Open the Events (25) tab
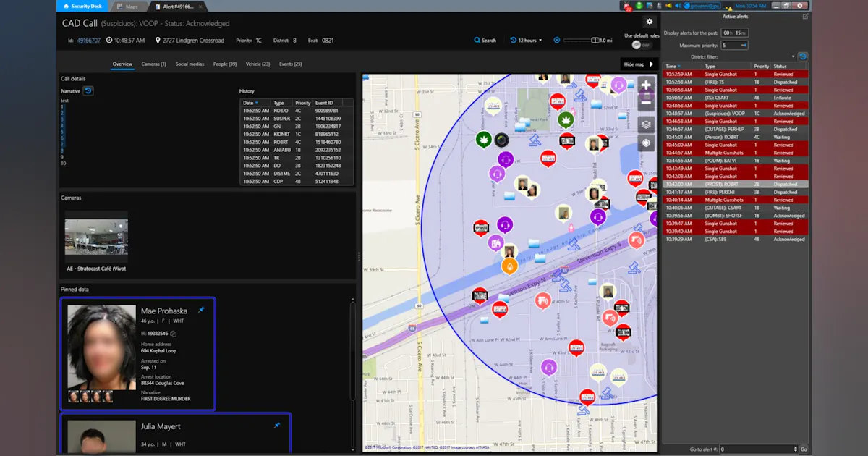The height and width of the screenshot is (456, 868). (x=291, y=64)
